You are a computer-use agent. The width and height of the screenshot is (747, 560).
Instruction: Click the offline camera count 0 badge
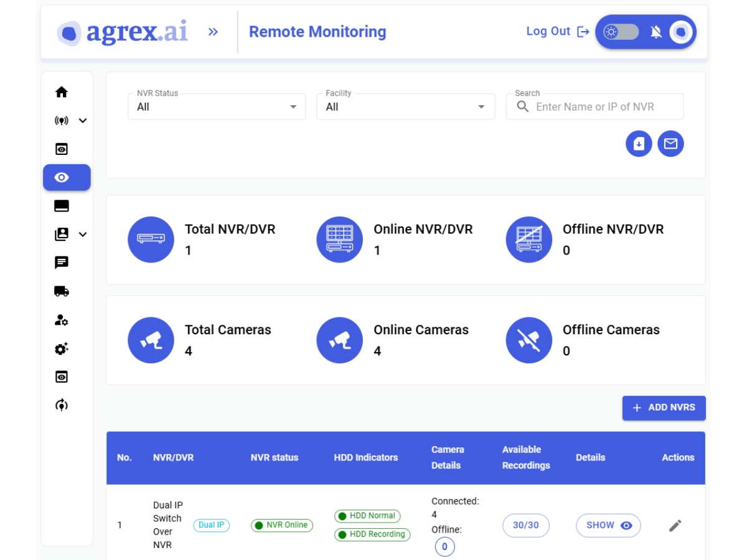444,547
